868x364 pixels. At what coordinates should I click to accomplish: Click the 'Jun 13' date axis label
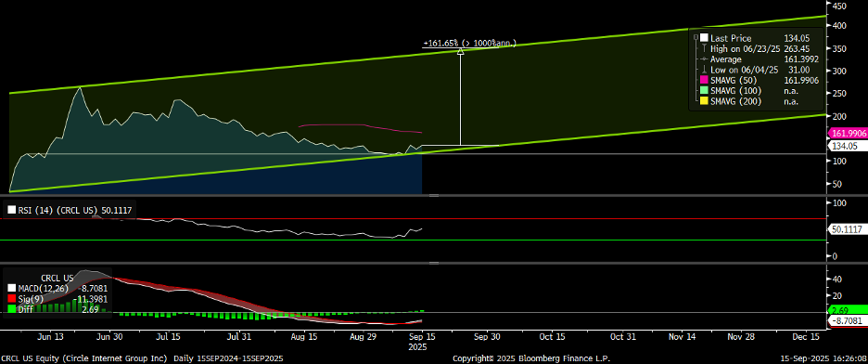pos(50,337)
